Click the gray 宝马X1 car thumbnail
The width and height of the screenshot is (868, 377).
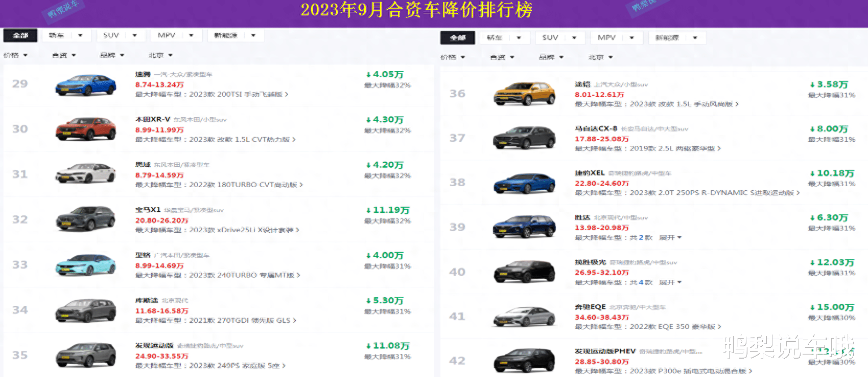tap(85, 219)
